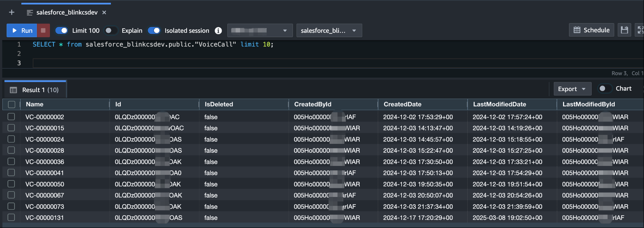Viewport: 644px width, 228px height.
Task: Open the blurred cluster selection dropdown
Action: 260,30
